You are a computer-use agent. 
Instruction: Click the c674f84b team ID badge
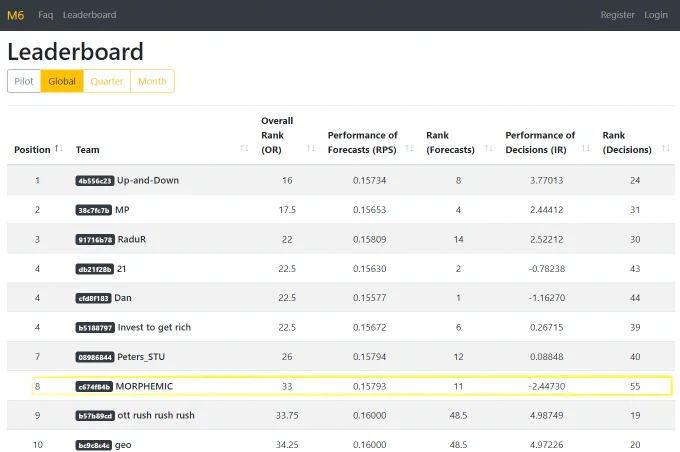coord(94,387)
